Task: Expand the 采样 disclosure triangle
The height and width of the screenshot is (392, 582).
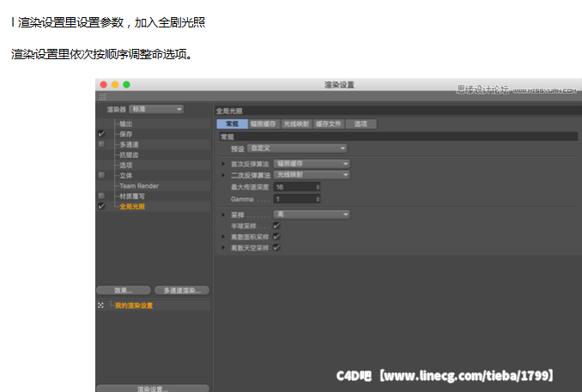Action: (223, 214)
